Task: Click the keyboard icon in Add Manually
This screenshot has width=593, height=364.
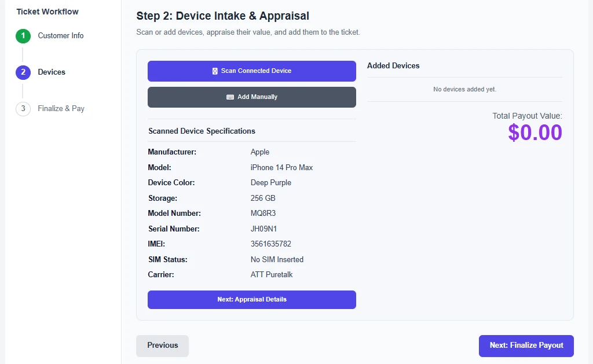Action: pos(230,97)
